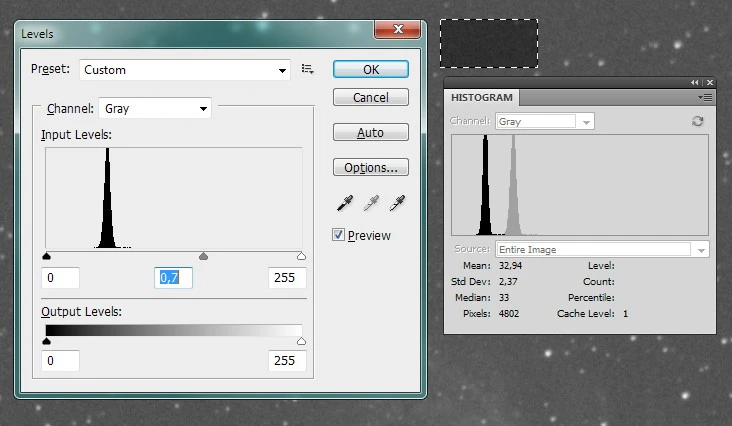This screenshot has height=426, width=732.
Task: Close the Histogram panel
Action: (x=709, y=82)
